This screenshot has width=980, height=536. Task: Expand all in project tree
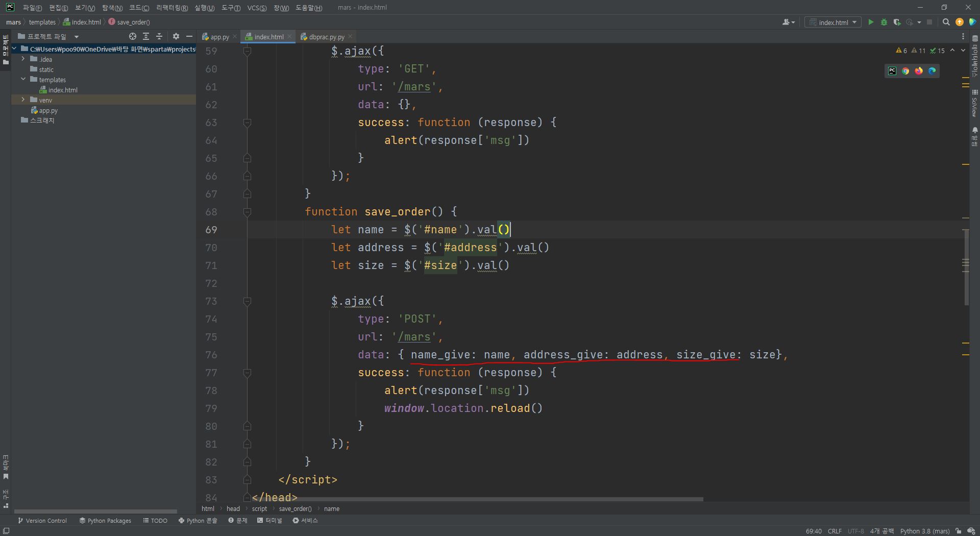pyautogui.click(x=146, y=36)
